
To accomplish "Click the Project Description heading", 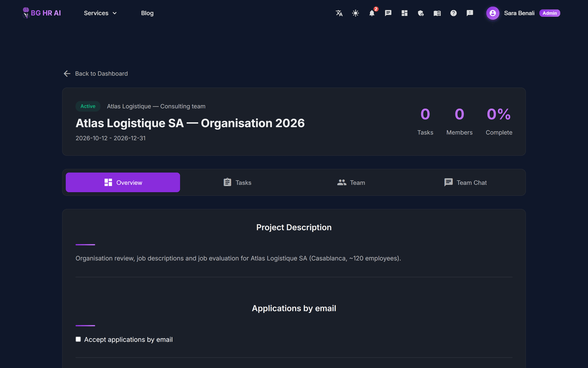I will coord(294,227).
